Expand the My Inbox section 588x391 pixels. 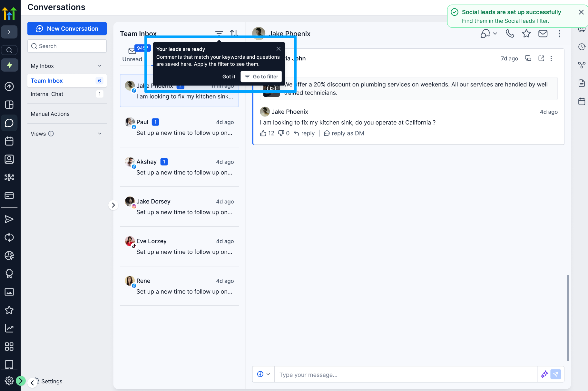(67, 66)
